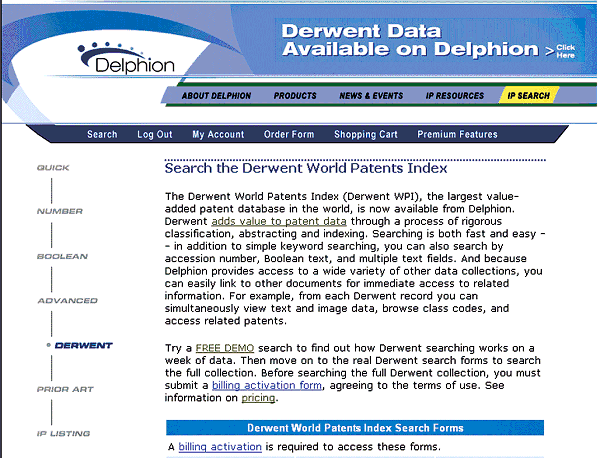Image resolution: width=600 pixels, height=458 pixels.
Task: Click 'Derwent World Patents Index Search Forms' header
Action: 355,428
